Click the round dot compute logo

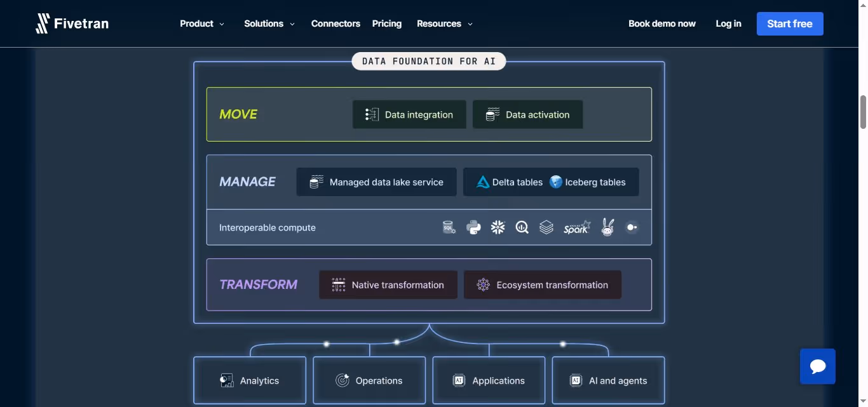click(x=632, y=227)
